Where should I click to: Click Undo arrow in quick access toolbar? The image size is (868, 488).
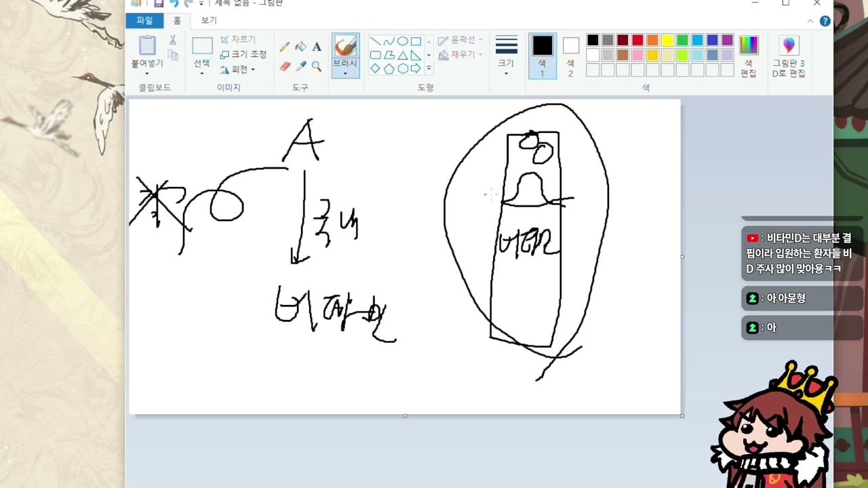(174, 3)
